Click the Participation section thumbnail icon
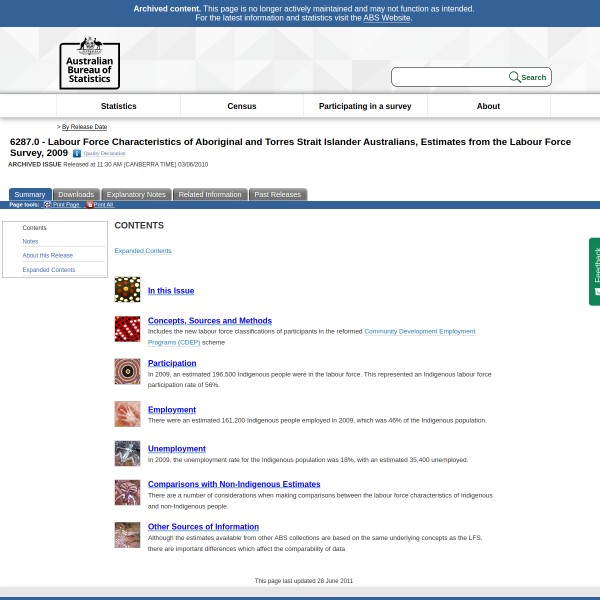Image resolution: width=600 pixels, height=600 pixels. pyautogui.click(x=127, y=371)
